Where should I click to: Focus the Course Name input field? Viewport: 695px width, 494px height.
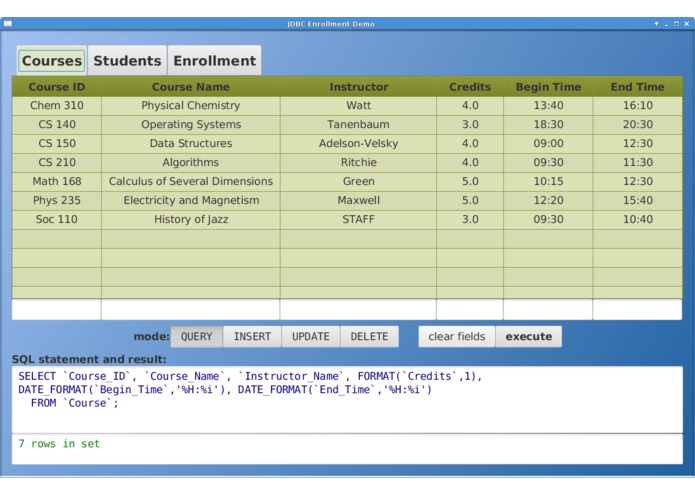coord(191,309)
